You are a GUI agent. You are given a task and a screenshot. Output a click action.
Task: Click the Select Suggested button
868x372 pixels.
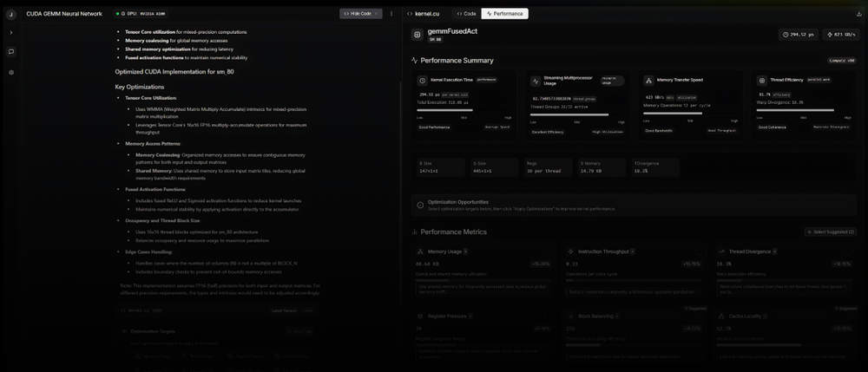coord(831,232)
